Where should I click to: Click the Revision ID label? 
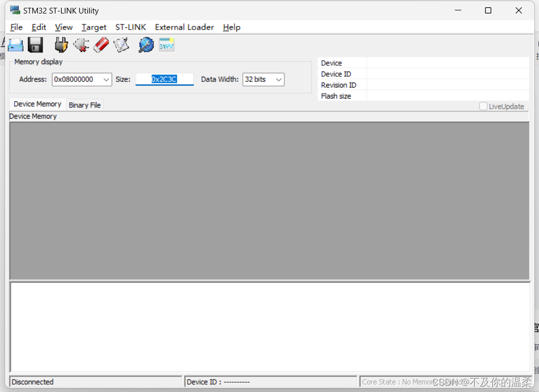[339, 85]
